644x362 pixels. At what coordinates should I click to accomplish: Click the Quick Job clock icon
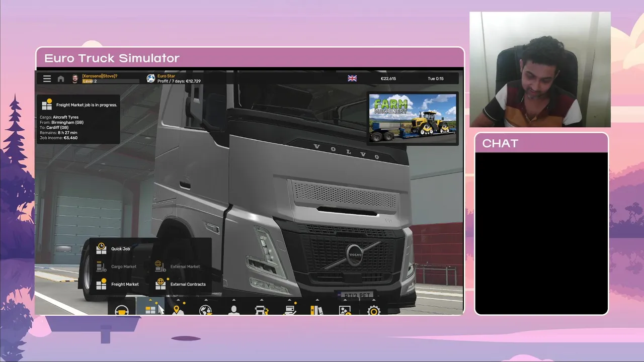(102, 248)
